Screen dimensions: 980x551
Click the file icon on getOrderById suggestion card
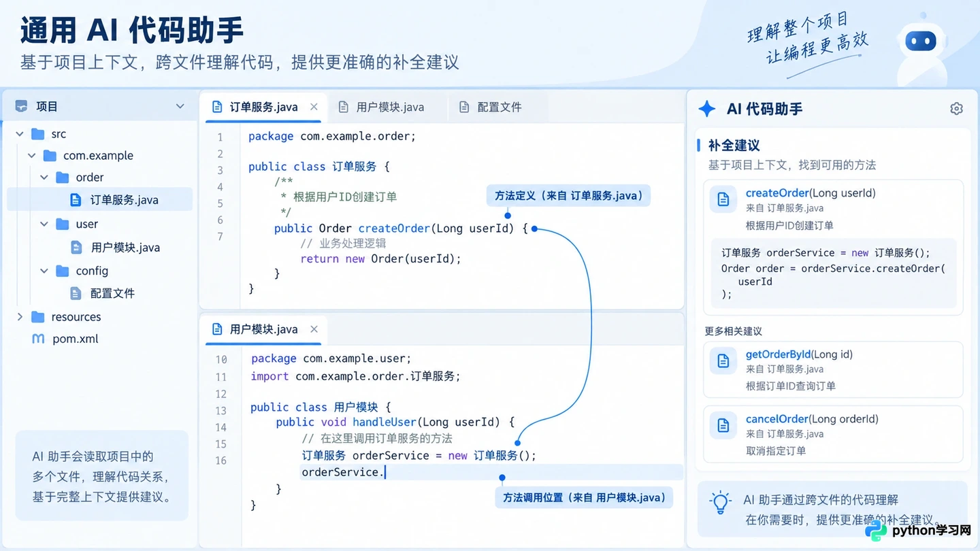(x=723, y=361)
